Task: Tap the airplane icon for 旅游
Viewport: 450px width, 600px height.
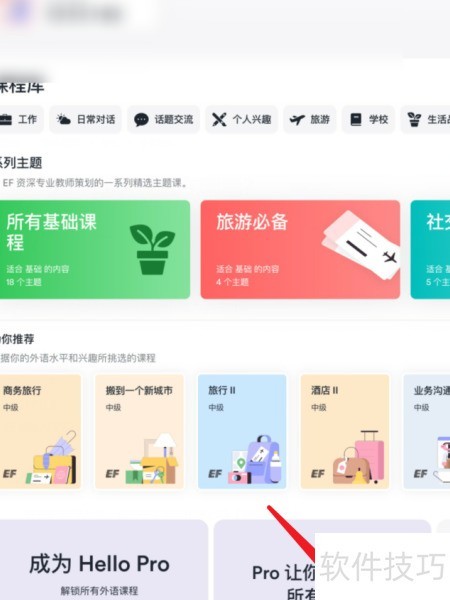Action: 297,120
